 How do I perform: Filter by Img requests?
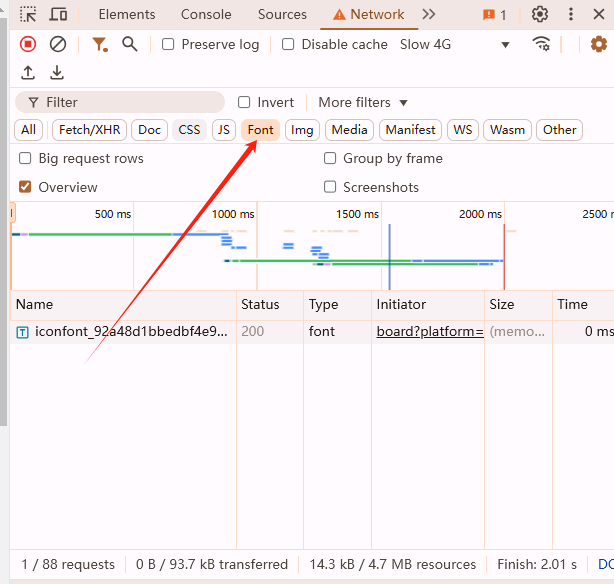click(302, 130)
